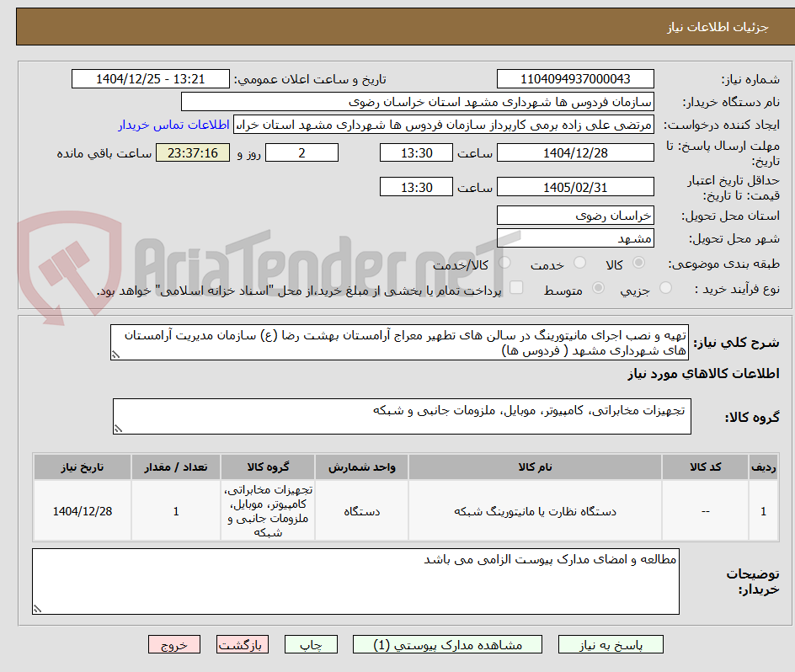The width and height of the screenshot is (795, 672).
Task: Click the شهر محل تحویل field مشهد
Action: [575, 238]
